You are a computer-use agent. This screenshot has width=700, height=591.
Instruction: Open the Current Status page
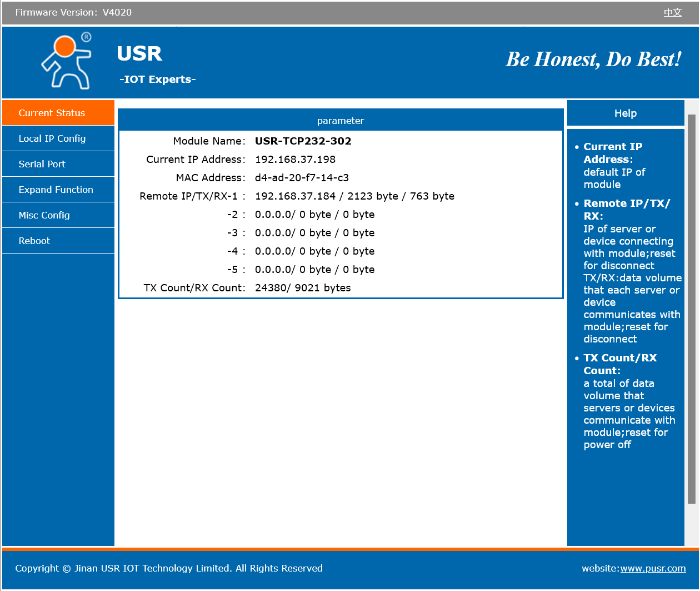click(58, 113)
